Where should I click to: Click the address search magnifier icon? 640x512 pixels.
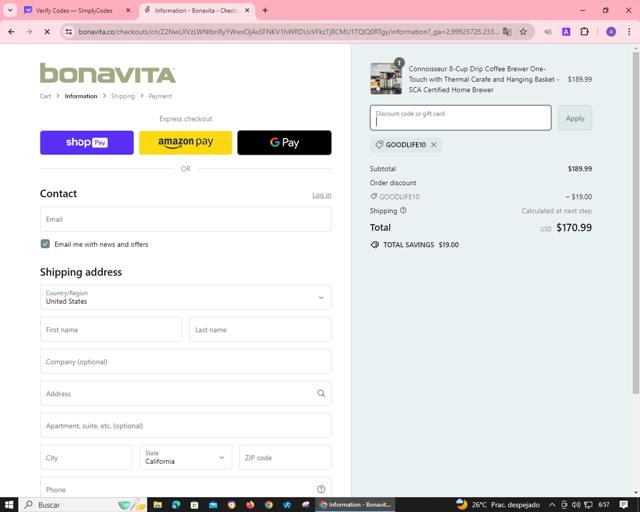click(321, 393)
